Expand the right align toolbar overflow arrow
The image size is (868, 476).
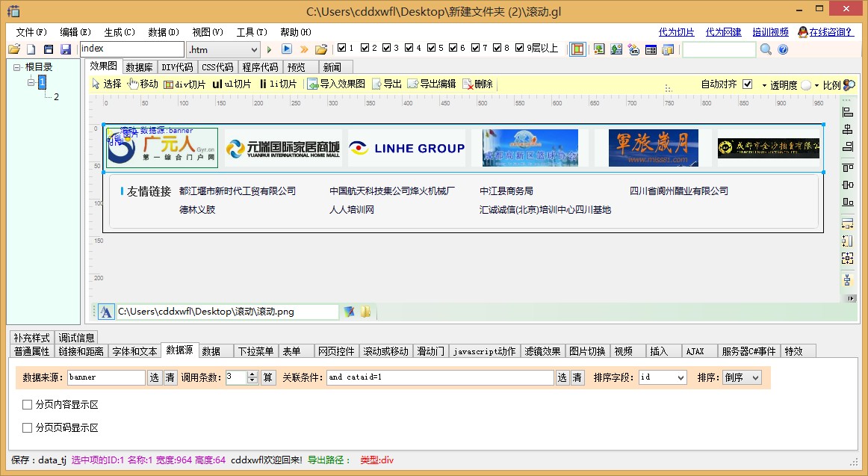pos(852,298)
